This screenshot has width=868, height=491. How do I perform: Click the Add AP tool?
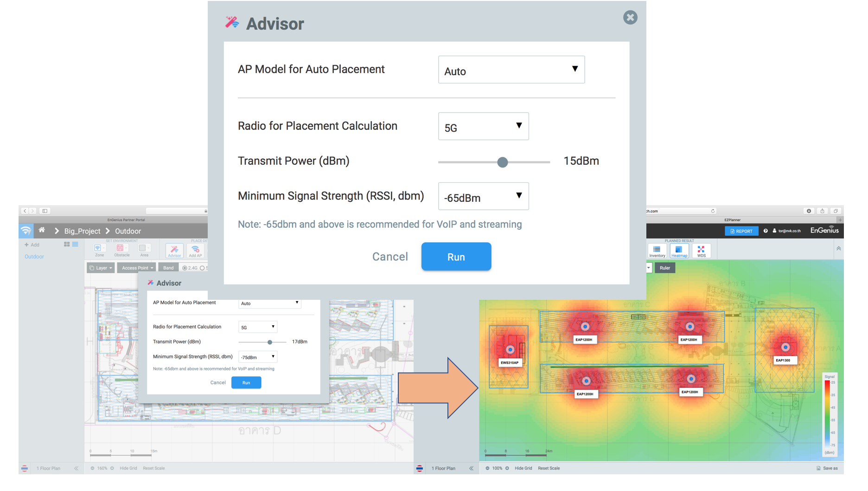click(x=195, y=251)
